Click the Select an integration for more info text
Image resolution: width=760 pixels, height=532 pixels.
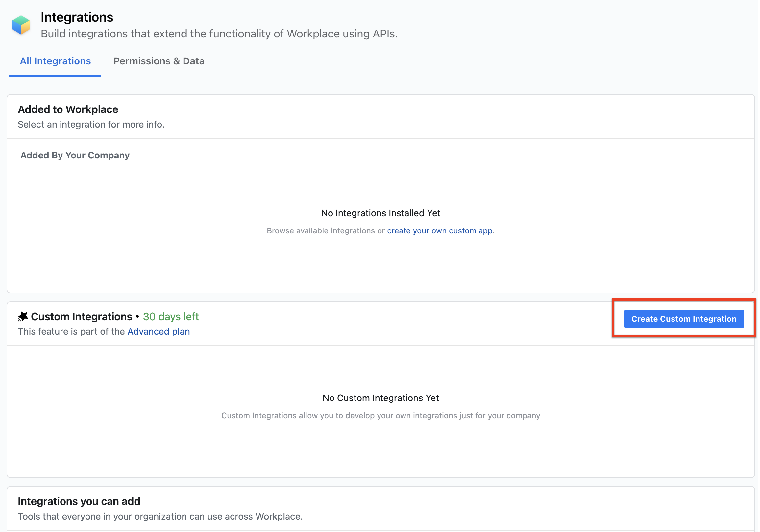click(x=91, y=125)
